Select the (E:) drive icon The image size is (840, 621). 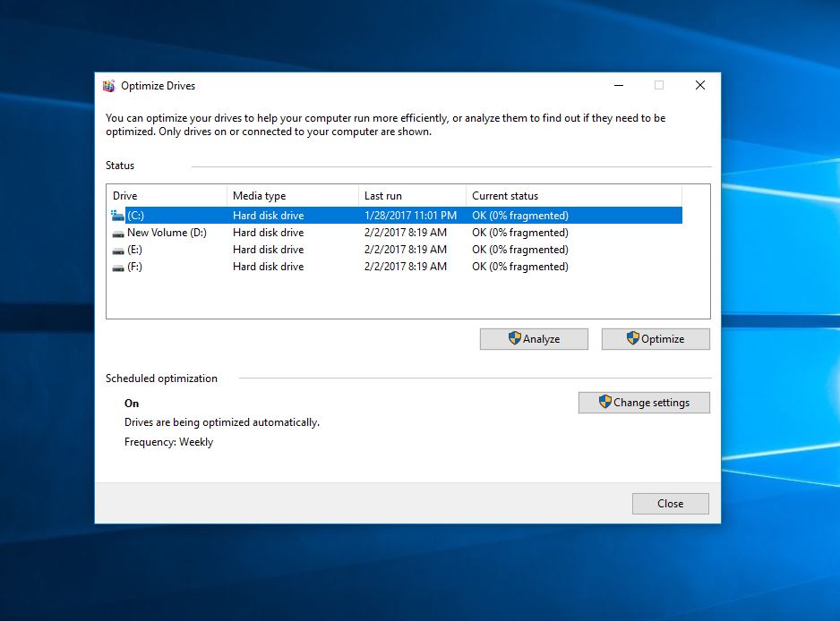[118, 250]
